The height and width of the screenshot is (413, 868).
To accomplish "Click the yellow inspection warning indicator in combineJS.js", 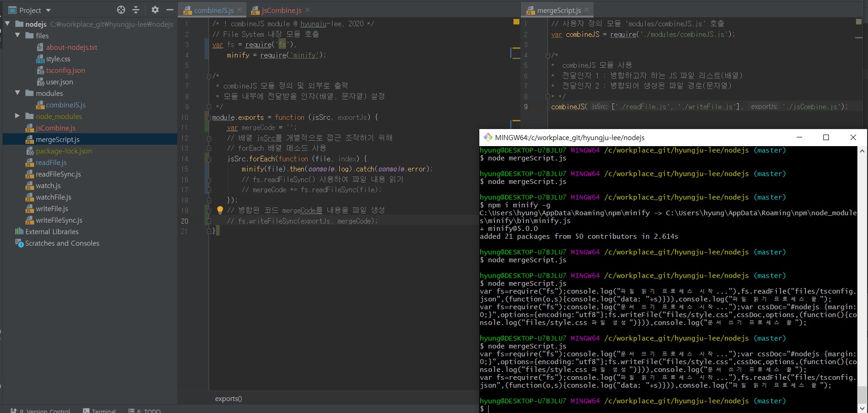I will pyautogui.click(x=516, y=22).
